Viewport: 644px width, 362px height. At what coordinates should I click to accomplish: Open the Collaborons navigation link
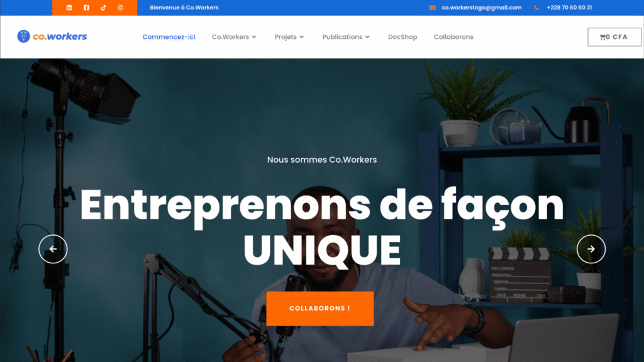click(x=453, y=37)
